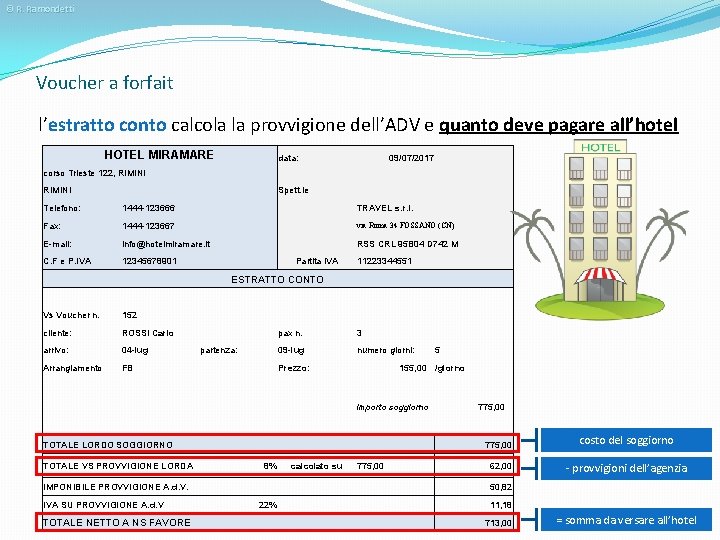The width and height of the screenshot is (720, 540).
Task: Click the TOTALE LORDO SOGGIORNO row label
Action: 108,445
